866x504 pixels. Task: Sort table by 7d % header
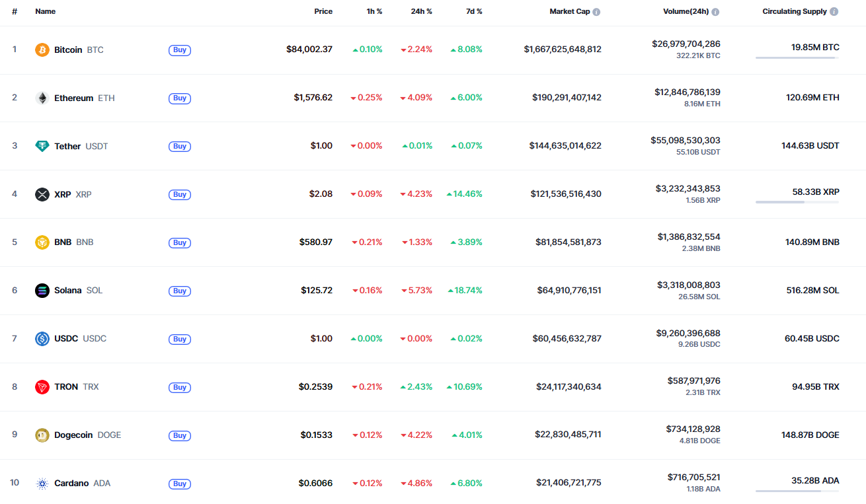click(474, 12)
